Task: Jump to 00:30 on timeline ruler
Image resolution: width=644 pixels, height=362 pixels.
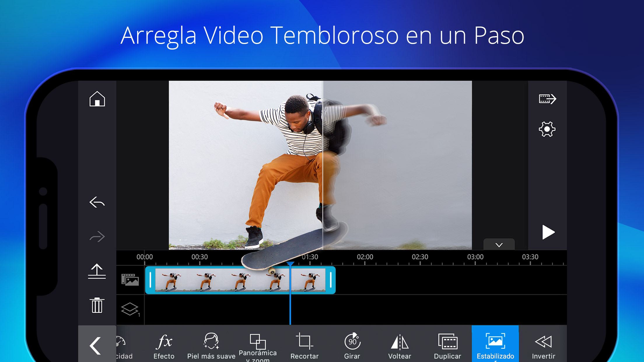Action: [x=199, y=257]
